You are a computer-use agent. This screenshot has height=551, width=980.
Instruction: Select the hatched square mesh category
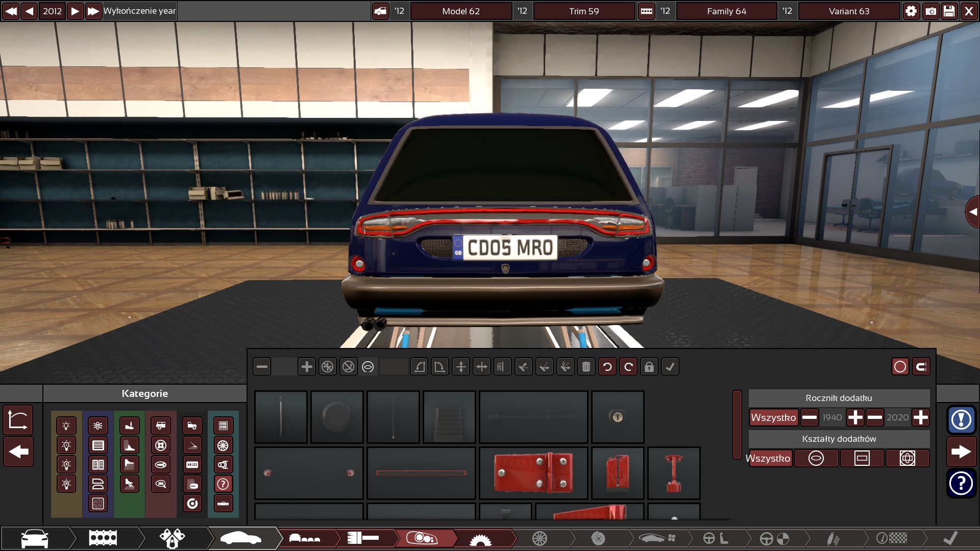(x=98, y=503)
